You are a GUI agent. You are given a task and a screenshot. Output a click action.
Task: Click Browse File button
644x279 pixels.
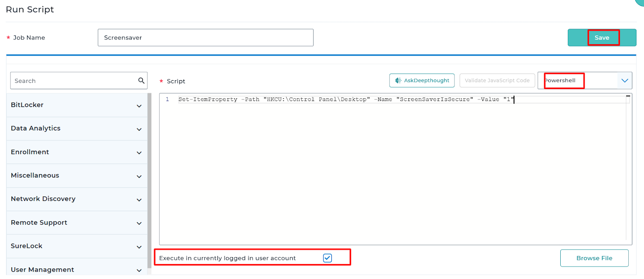point(594,258)
